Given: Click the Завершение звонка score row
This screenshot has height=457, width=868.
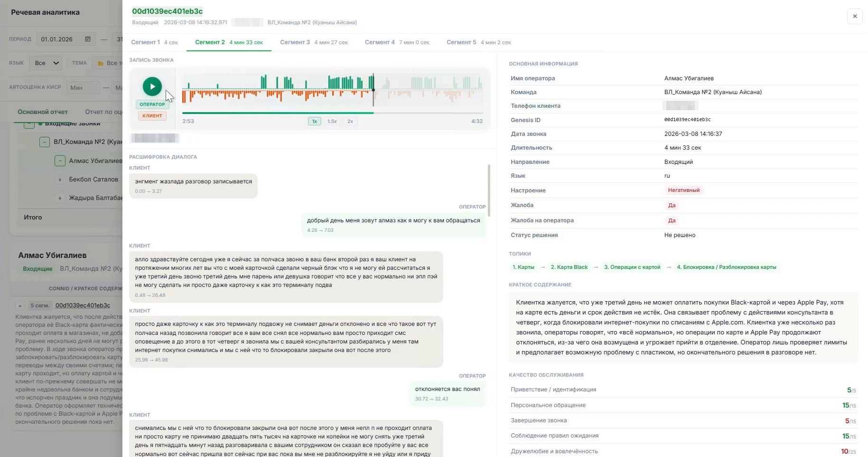Looking at the screenshot, I should [683, 420].
